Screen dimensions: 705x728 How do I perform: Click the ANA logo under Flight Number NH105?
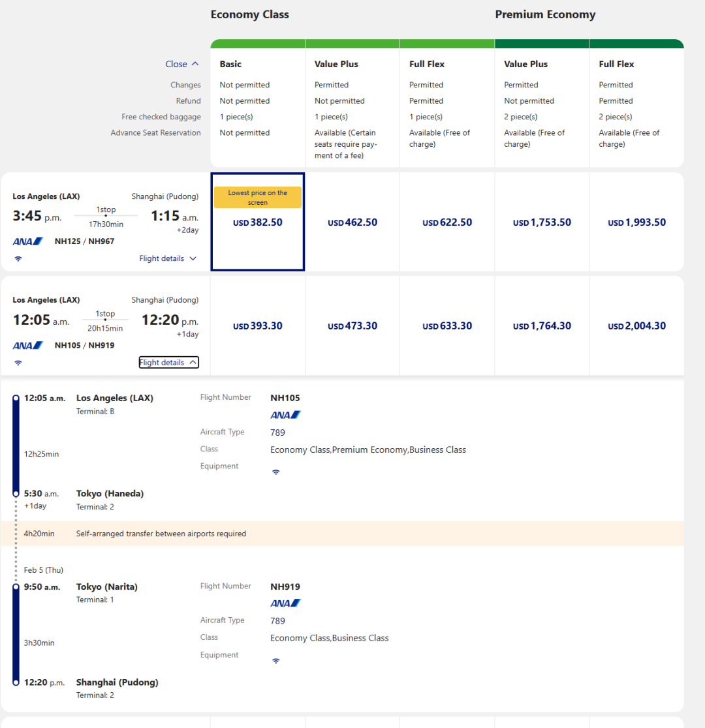tap(285, 415)
